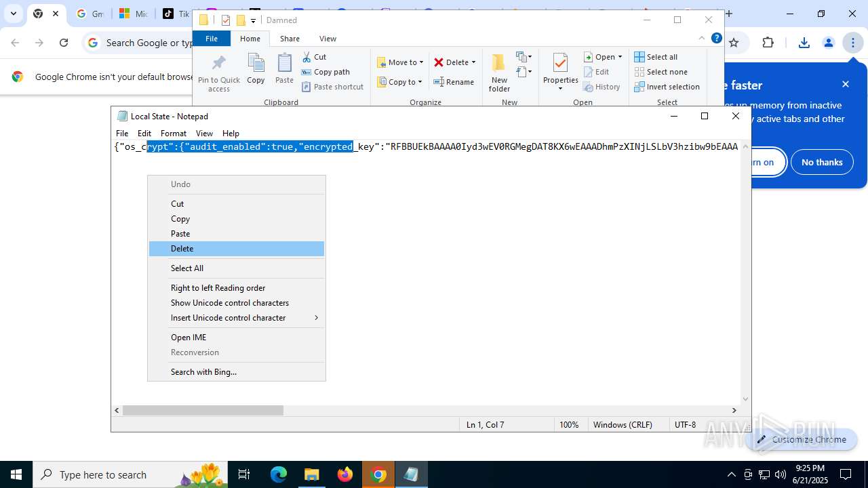Screen dimensions: 868x488
Task: Toggle Right to left Reading order
Action: (236, 288)
